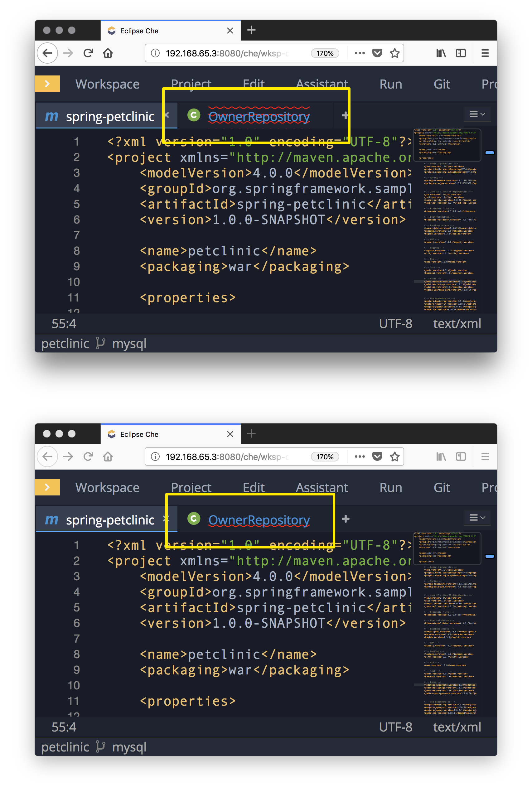The height and width of the screenshot is (787, 532).
Task: Open the Workspace menu in the lower Che IDE
Action: pos(107,487)
